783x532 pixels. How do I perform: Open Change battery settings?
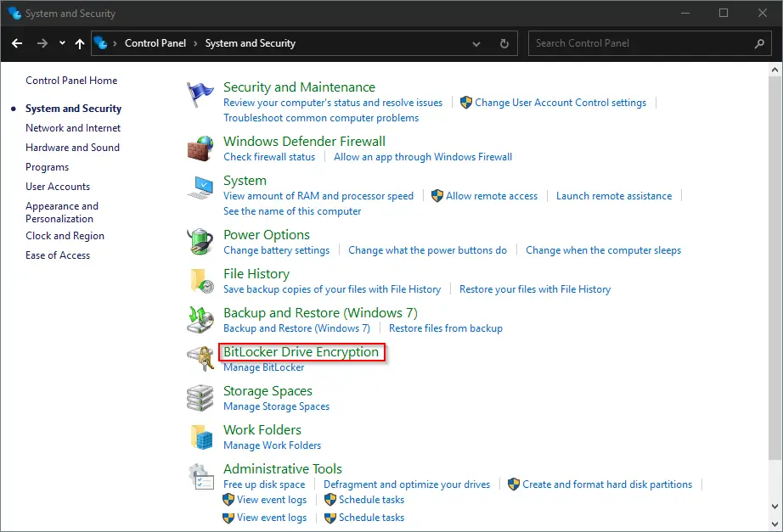pos(277,250)
